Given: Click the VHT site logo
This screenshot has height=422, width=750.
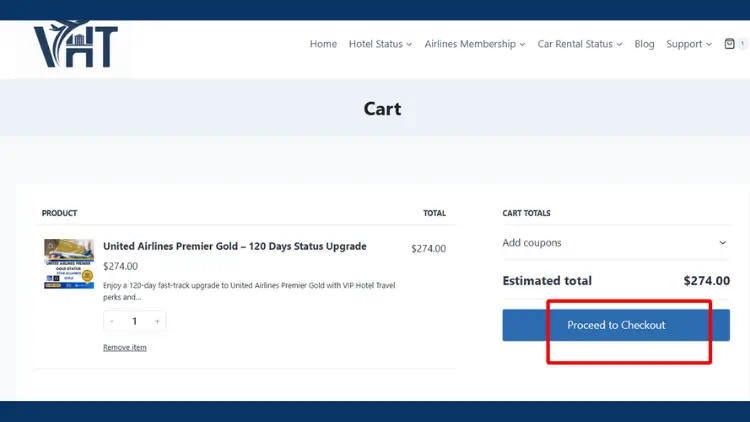Looking at the screenshot, I should click(x=75, y=47).
